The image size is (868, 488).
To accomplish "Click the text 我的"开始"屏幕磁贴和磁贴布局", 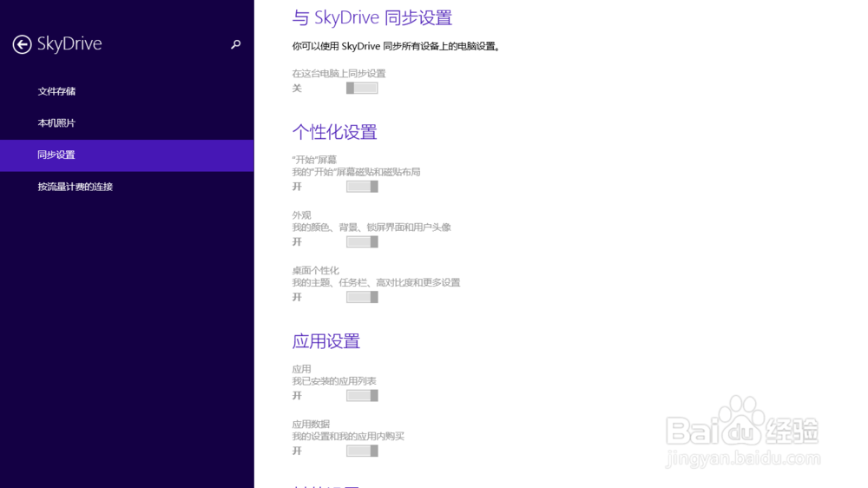I will point(356,172).
